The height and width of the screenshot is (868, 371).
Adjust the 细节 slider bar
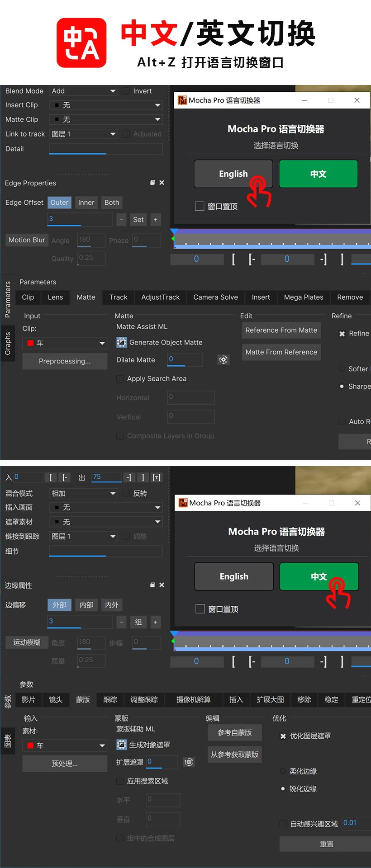tap(105, 551)
